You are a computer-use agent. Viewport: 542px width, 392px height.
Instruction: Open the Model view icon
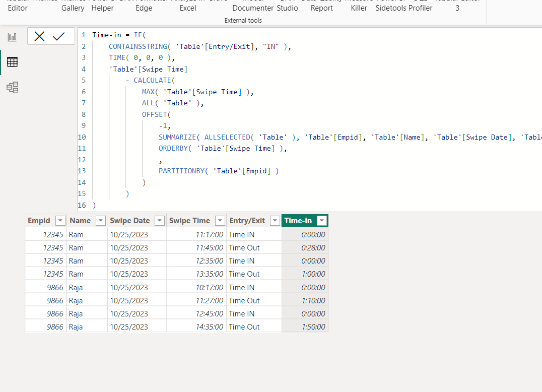tap(12, 87)
